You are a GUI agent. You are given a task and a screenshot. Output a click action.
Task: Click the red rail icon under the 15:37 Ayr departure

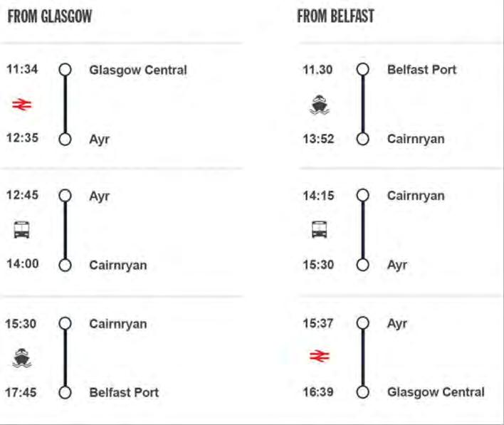click(320, 356)
